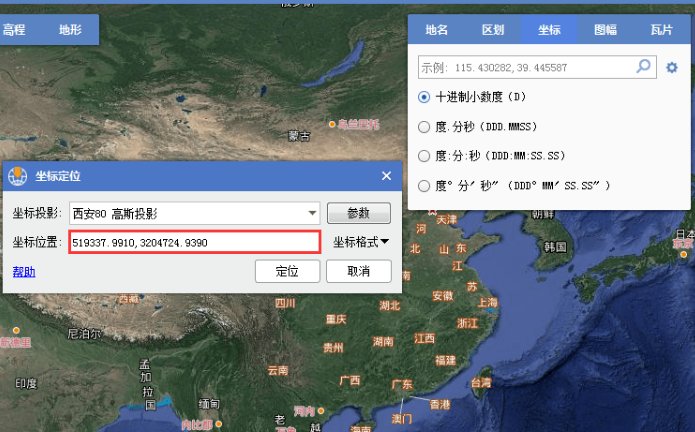Screen dimensions: 695x432
Task: Click the 坐标位置 input field
Action: [x=195, y=242]
